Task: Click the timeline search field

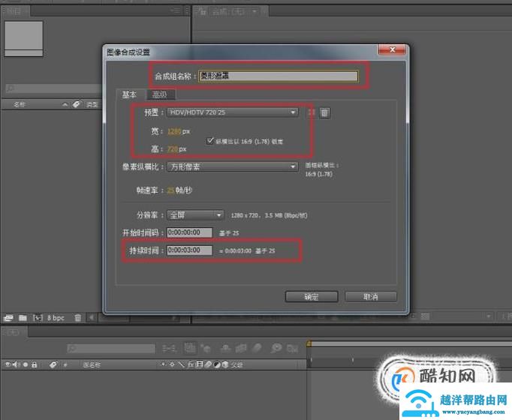Action: pyautogui.click(x=111, y=349)
